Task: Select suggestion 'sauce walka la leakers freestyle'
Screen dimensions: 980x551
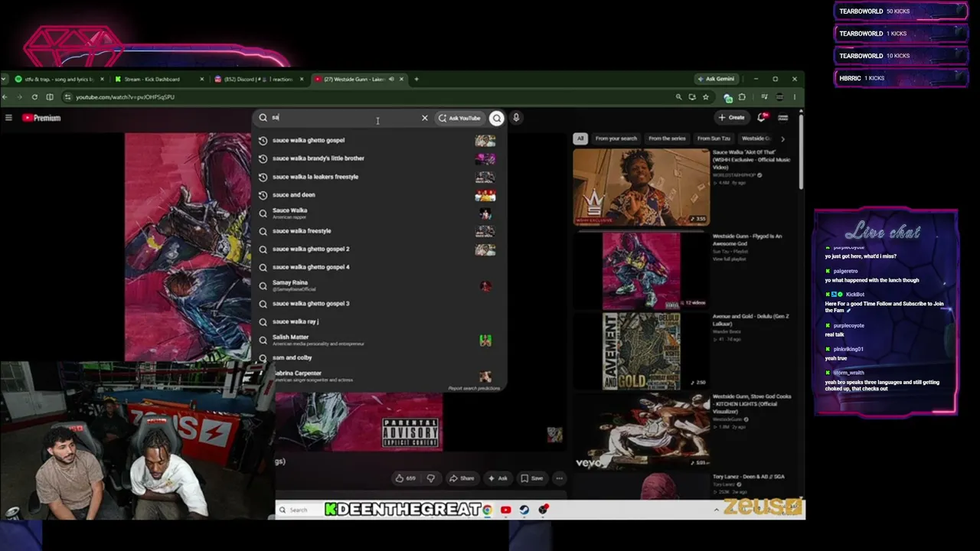Action: coord(379,177)
